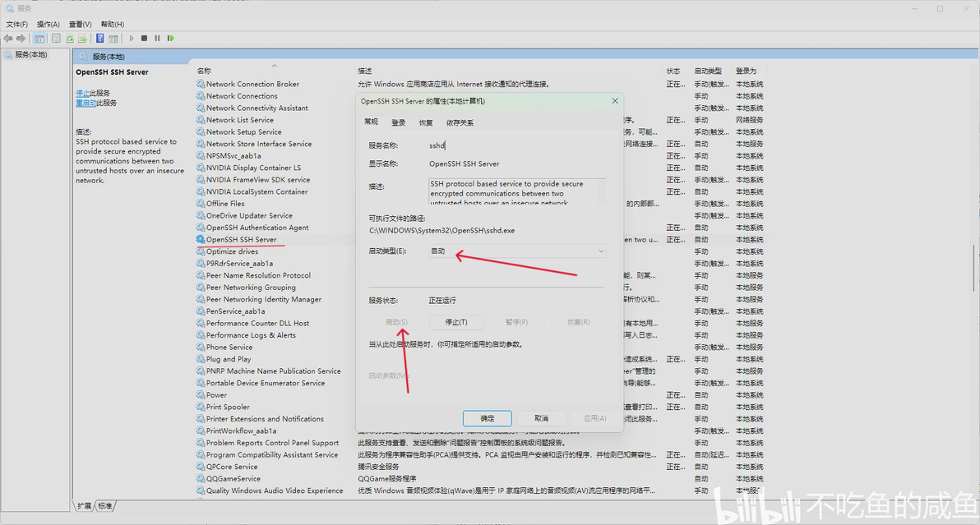The width and height of the screenshot is (980, 525).
Task: Click gear icon beside Power service
Action: [201, 395]
